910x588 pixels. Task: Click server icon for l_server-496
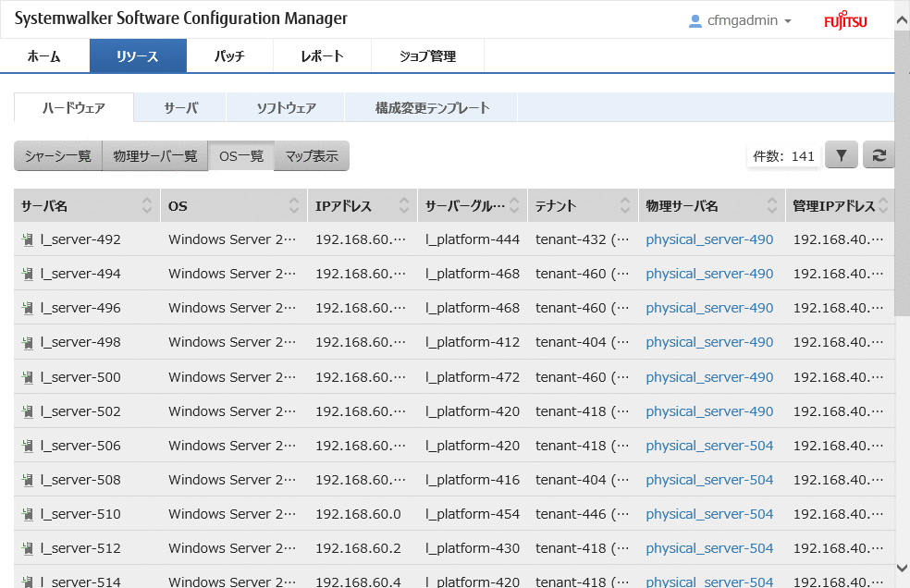pos(27,308)
